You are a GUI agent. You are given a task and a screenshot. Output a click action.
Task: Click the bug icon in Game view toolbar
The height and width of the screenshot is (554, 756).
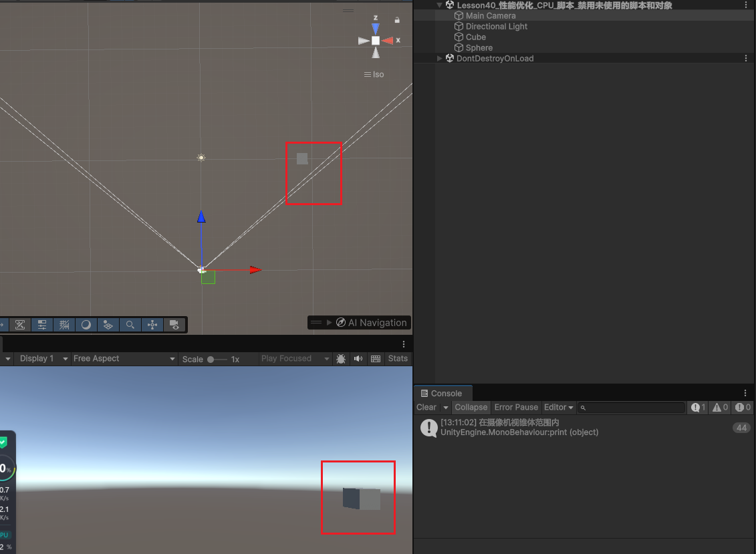tap(341, 359)
